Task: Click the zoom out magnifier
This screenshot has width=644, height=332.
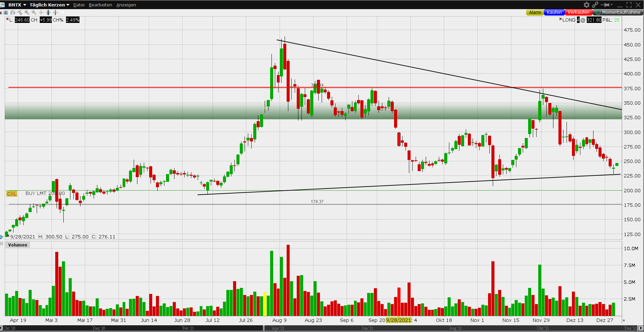Action: click(34, 12)
